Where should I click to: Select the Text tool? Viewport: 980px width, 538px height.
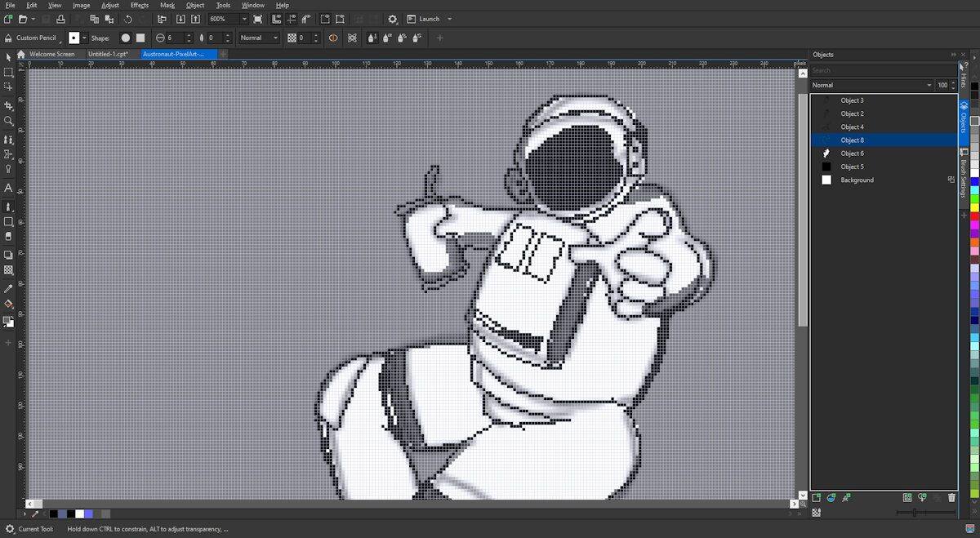click(x=9, y=188)
